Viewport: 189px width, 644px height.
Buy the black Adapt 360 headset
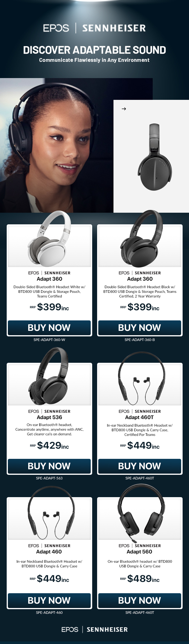click(140, 328)
